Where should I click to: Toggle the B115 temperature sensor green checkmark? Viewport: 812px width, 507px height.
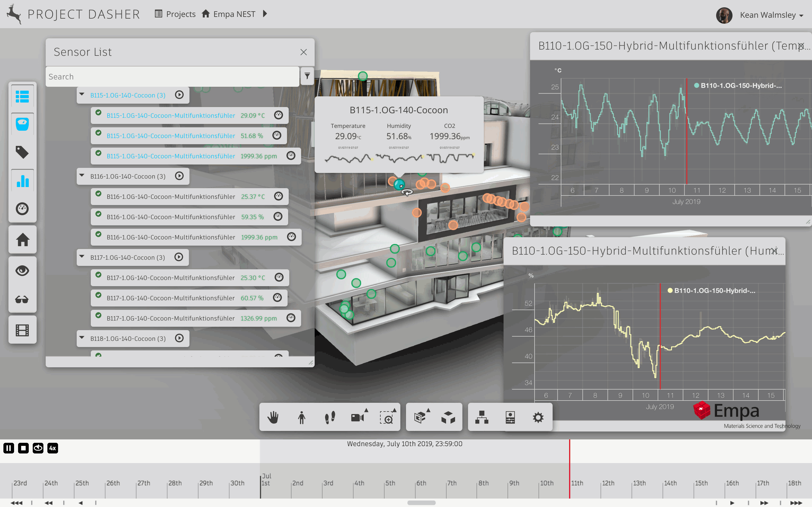(98, 113)
